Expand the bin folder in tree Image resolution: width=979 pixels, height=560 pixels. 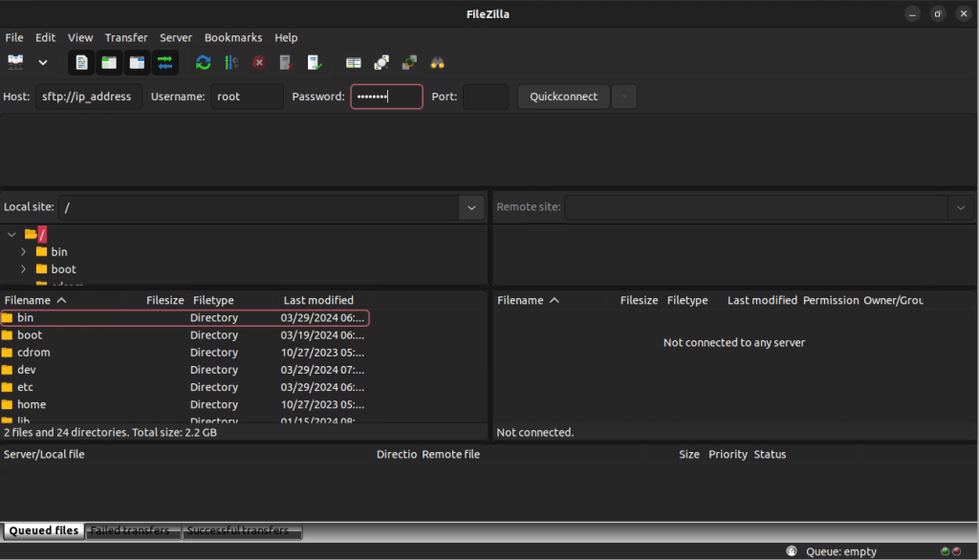click(x=23, y=251)
